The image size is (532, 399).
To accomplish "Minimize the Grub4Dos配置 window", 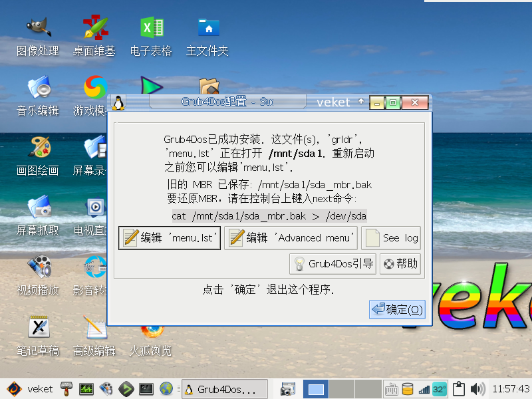I will click(377, 102).
